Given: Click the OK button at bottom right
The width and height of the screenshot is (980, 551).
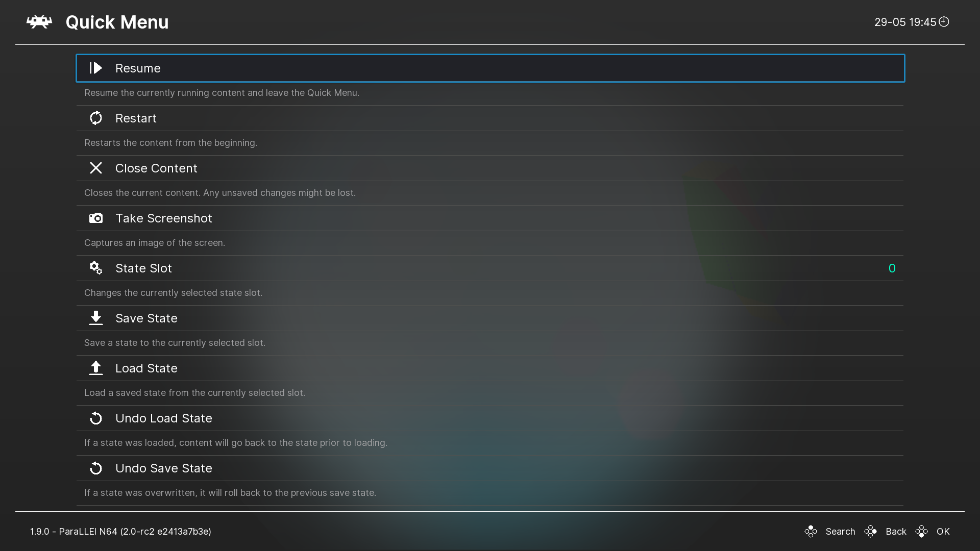Looking at the screenshot, I should click(x=943, y=532).
